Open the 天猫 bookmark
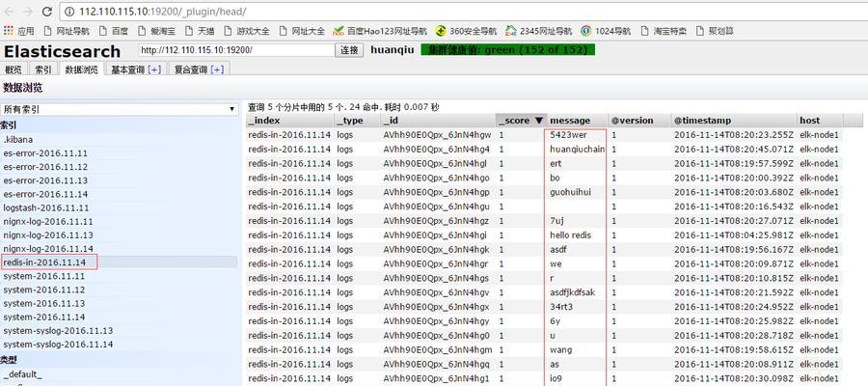This screenshot has width=868, height=386. pyautogui.click(x=200, y=31)
